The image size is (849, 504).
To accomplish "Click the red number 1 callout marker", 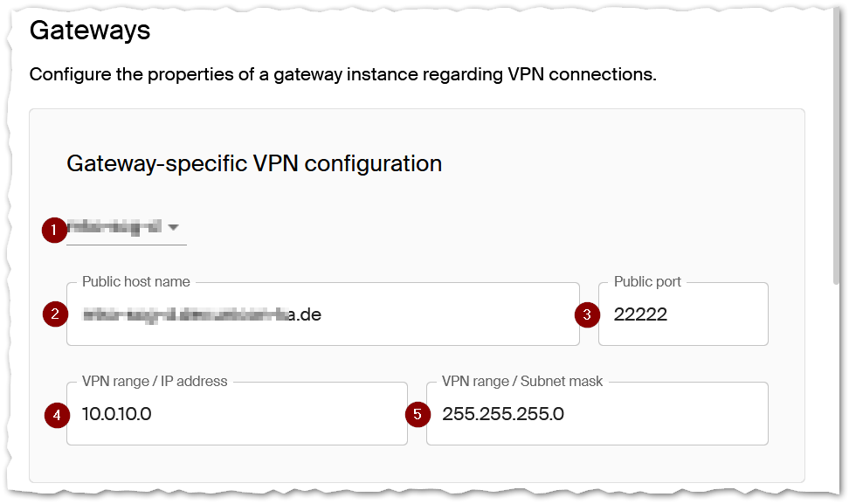I will click(54, 230).
